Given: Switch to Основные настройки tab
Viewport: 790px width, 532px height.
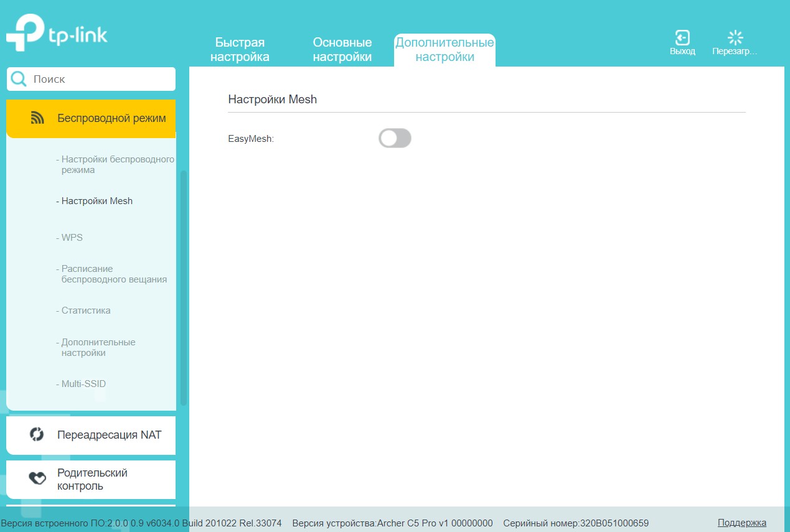Looking at the screenshot, I should tap(342, 50).
